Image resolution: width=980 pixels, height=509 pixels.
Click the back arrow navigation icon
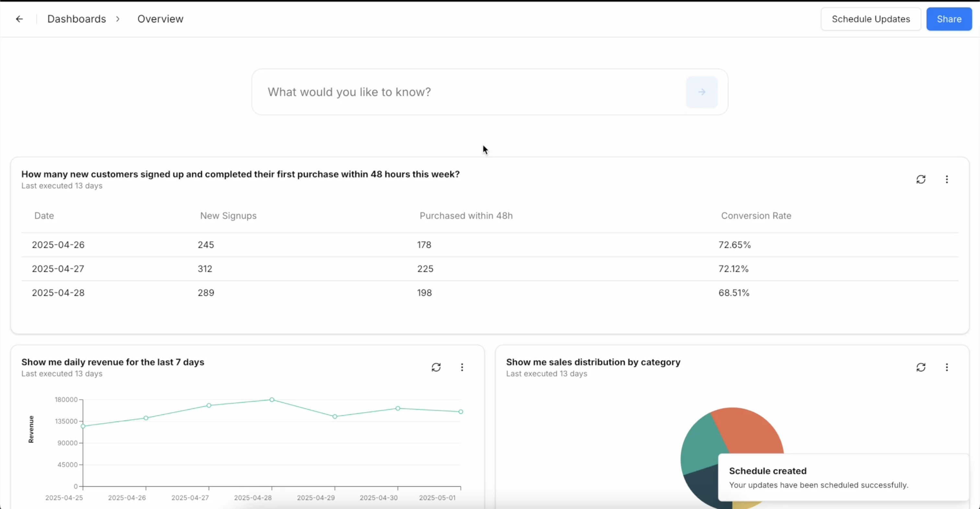pos(19,19)
